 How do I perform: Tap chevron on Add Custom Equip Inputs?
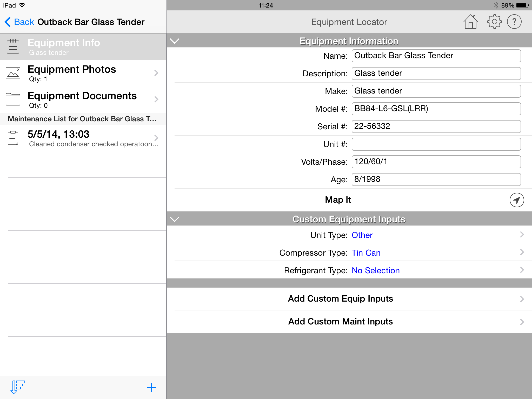(x=522, y=299)
